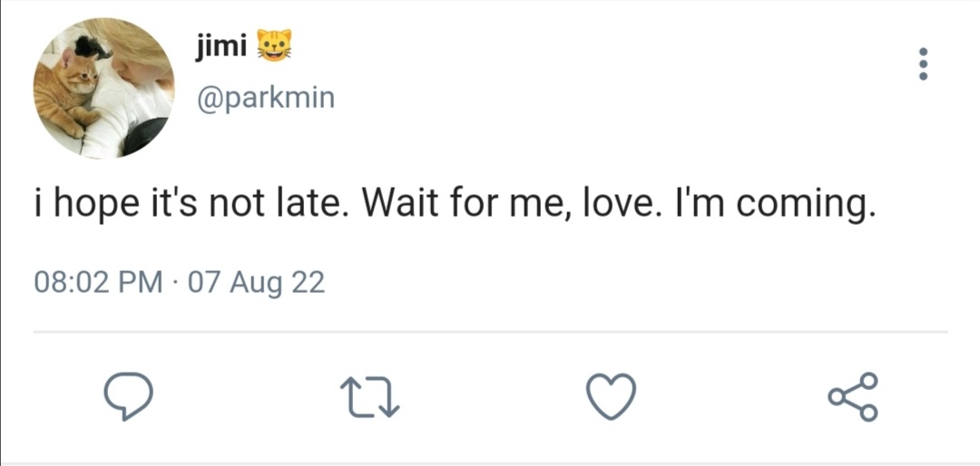Retweet jimi's post
The width and height of the screenshot is (980, 466).
(369, 396)
